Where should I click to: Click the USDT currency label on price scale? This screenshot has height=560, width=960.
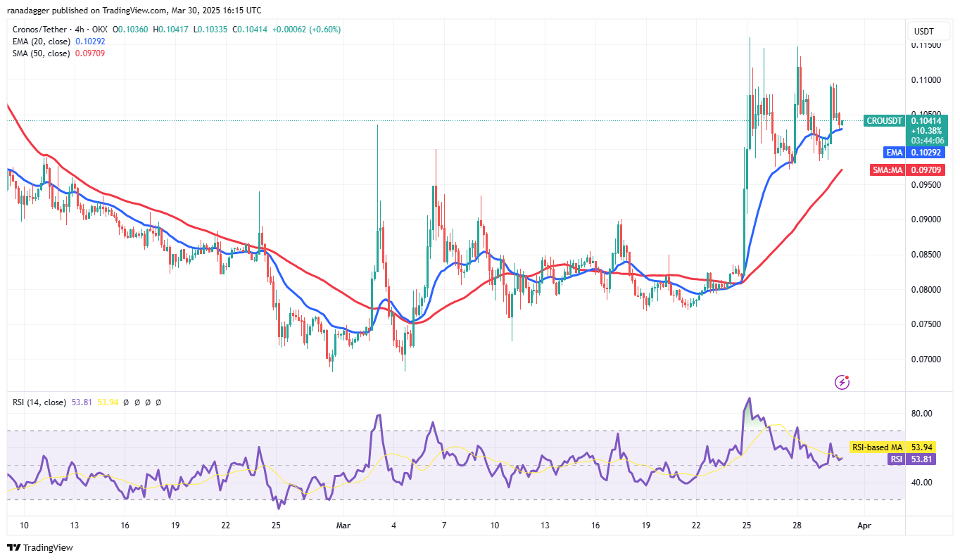[923, 32]
